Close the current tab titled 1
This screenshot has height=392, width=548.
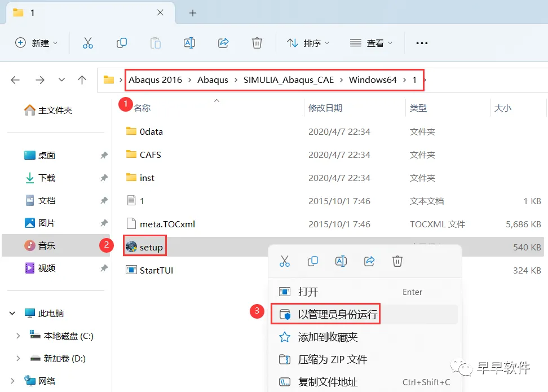click(160, 12)
